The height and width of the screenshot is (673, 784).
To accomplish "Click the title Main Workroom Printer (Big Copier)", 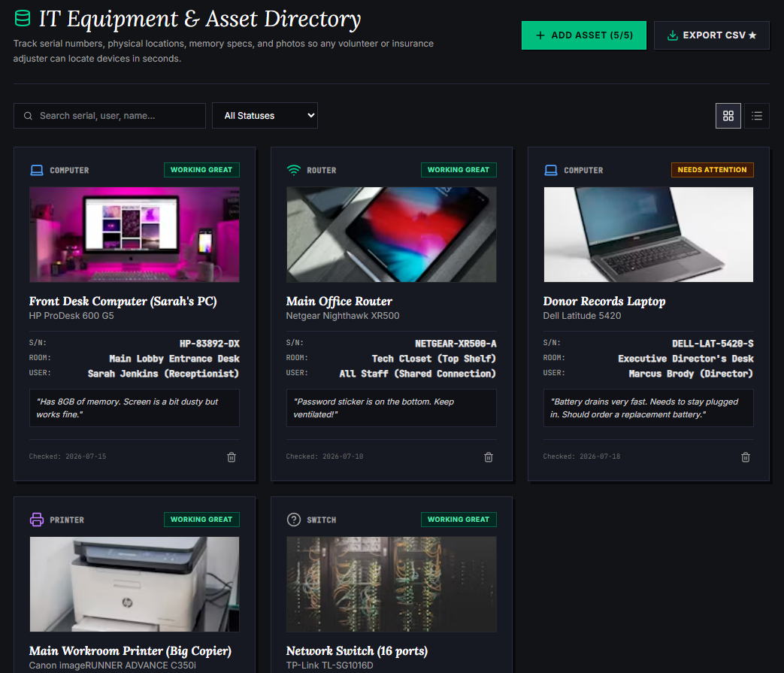I will click(131, 651).
